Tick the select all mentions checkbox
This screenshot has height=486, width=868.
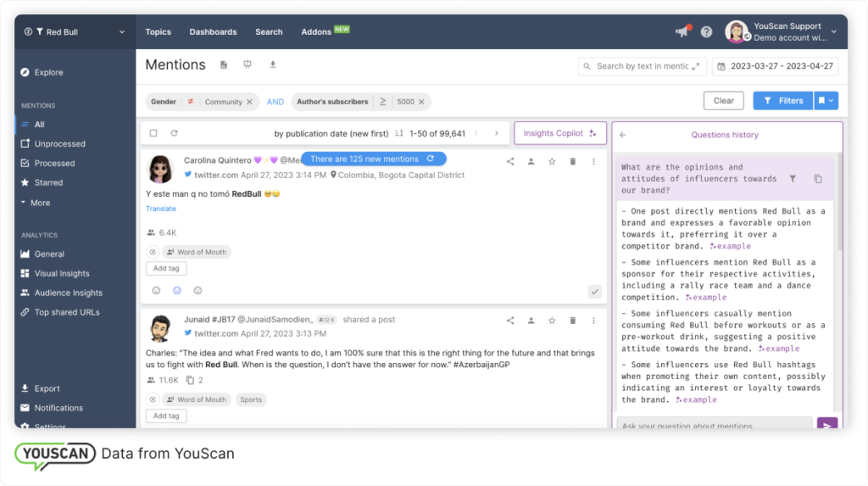pos(153,133)
